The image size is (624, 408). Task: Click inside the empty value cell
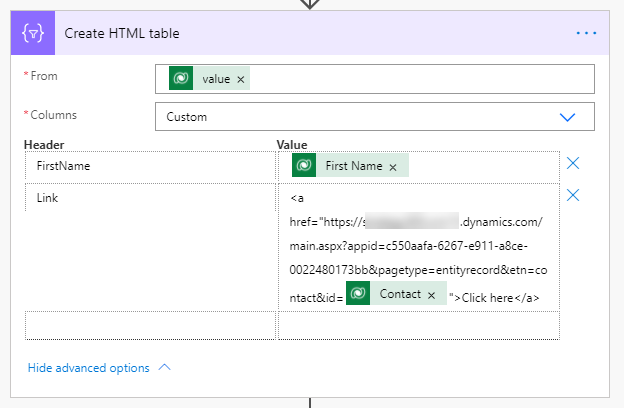pyautogui.click(x=419, y=326)
